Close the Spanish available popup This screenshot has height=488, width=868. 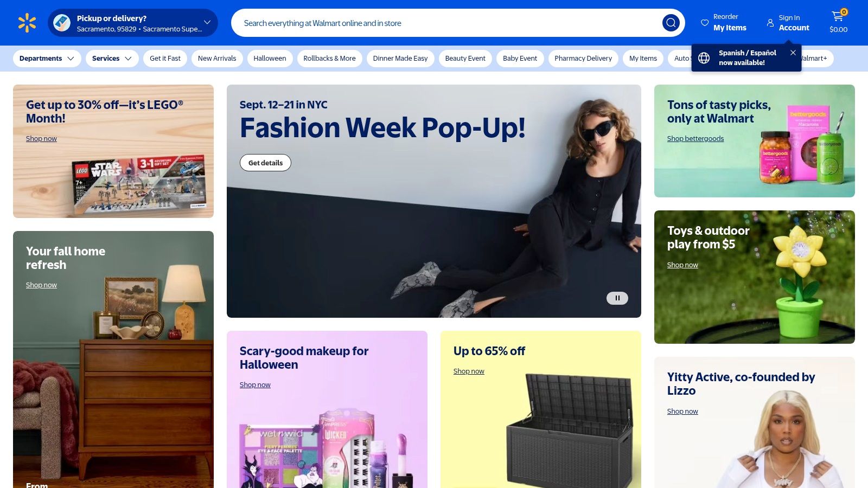point(793,53)
